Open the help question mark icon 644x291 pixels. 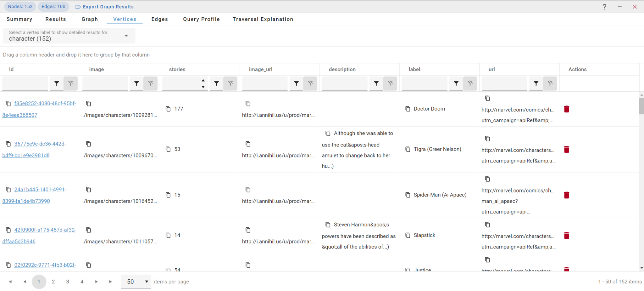[604, 7]
